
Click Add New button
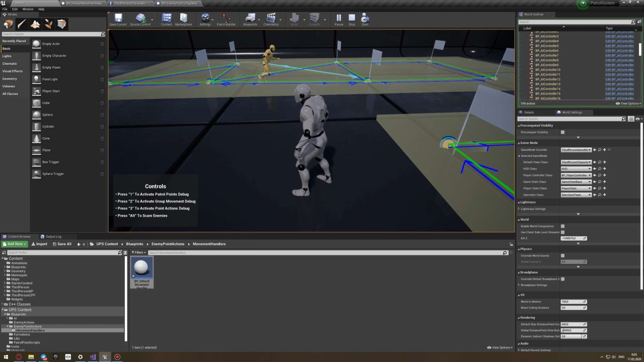(x=15, y=244)
